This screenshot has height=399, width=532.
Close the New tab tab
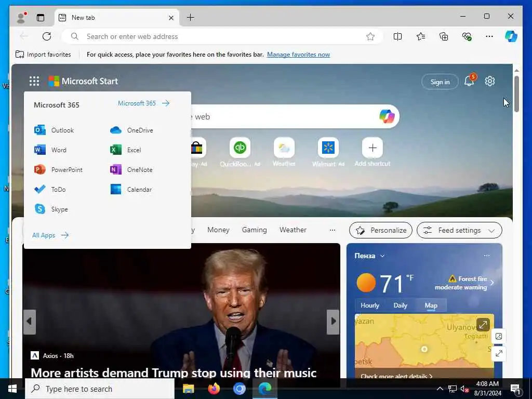pos(171,18)
